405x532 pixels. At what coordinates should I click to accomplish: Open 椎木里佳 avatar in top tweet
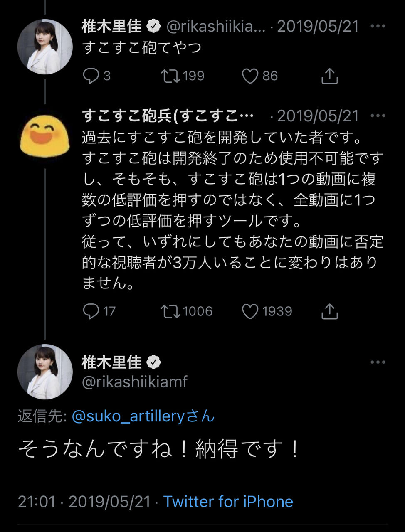45,47
